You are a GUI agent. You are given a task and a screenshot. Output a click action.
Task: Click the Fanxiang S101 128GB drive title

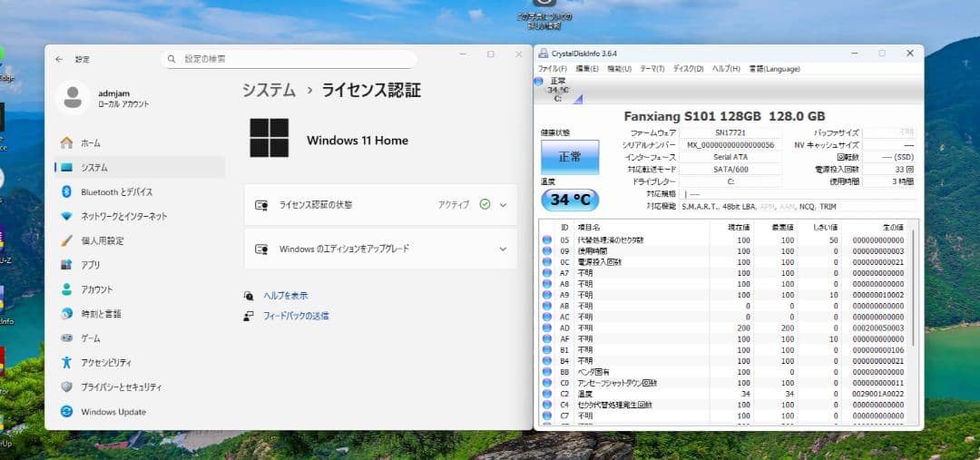coord(724,116)
